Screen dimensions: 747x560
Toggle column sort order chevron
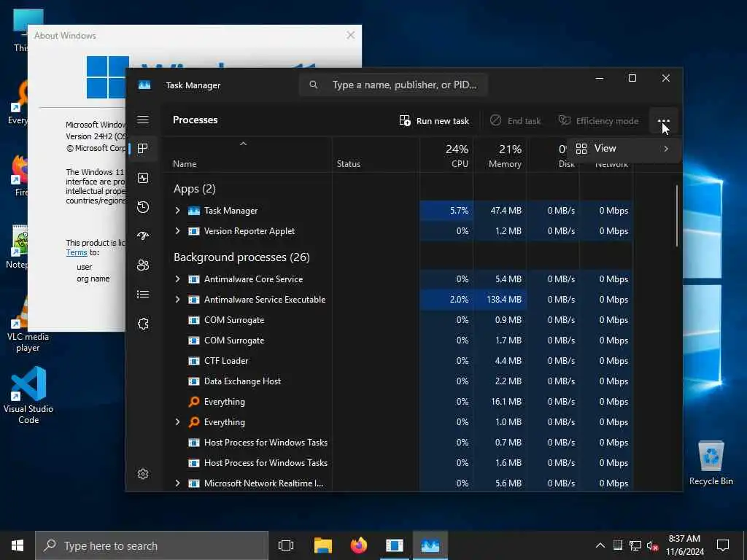click(x=243, y=144)
